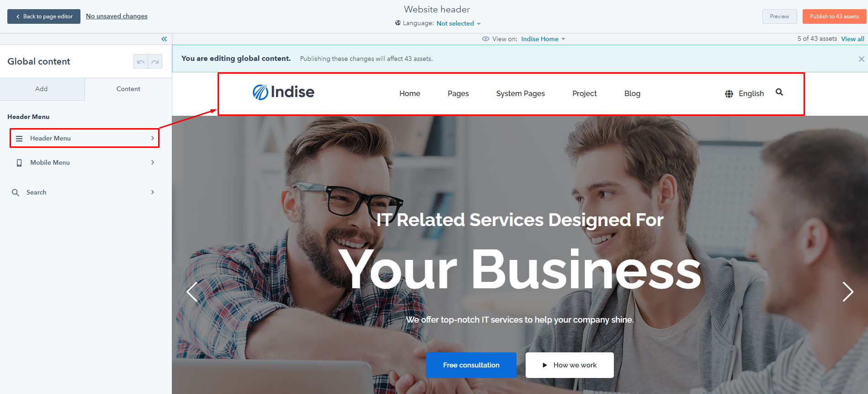Click the Preview button

[779, 16]
